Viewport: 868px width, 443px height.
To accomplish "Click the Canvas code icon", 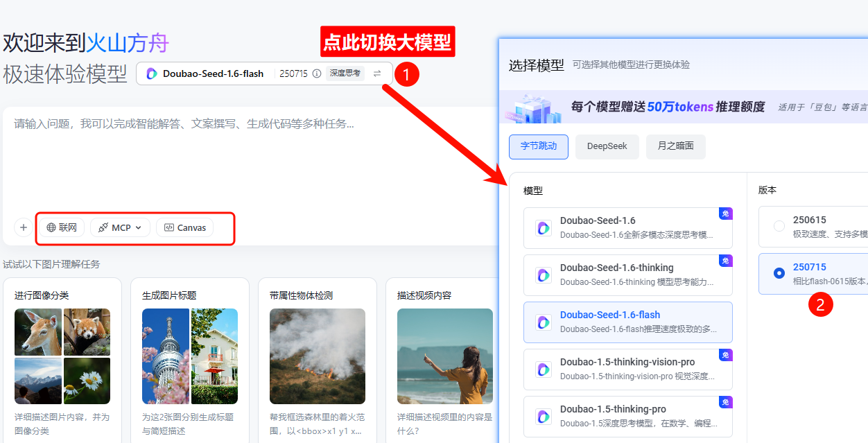I will point(169,227).
